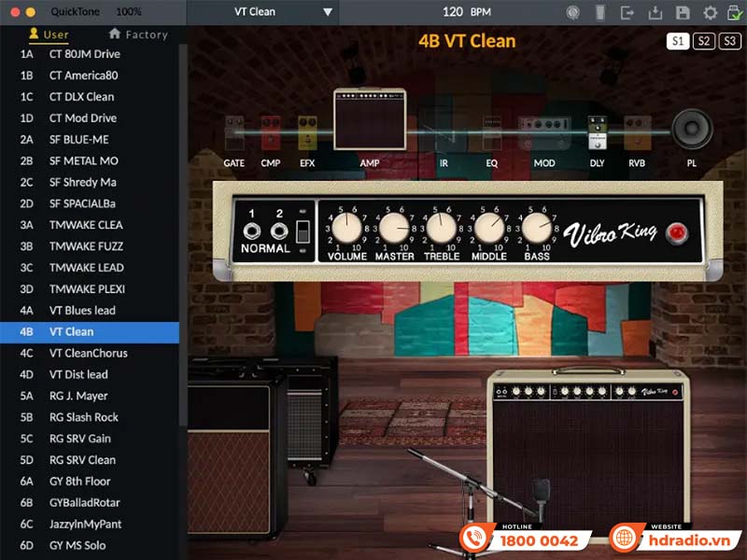
Task: Click the amp's VOLUME knob
Action: tap(346, 227)
